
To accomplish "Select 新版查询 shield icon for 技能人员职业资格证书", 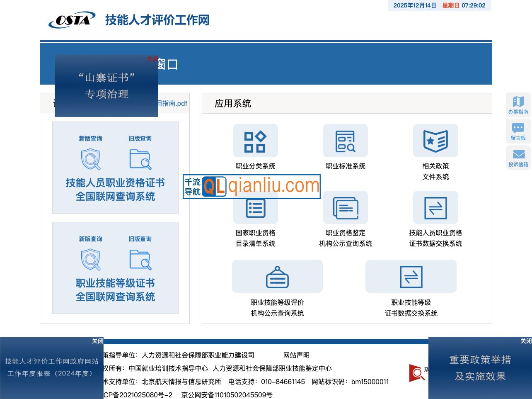I will pyautogui.click(x=90, y=158).
